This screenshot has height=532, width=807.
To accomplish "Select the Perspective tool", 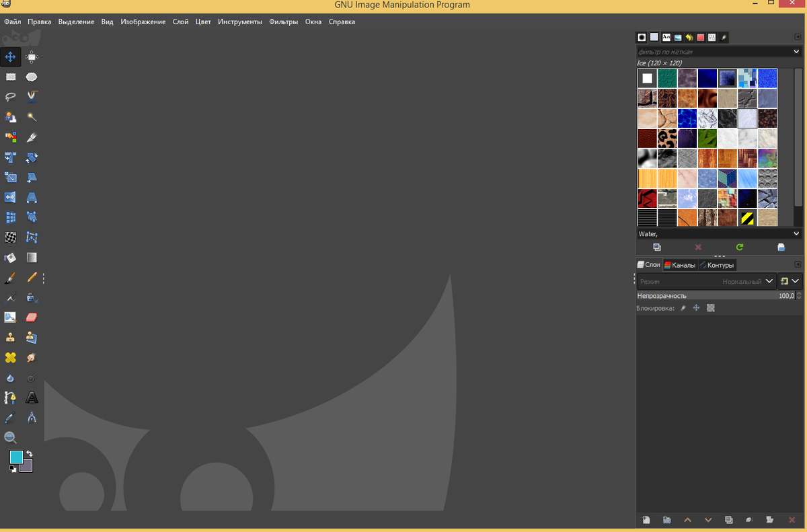I will tap(32, 197).
